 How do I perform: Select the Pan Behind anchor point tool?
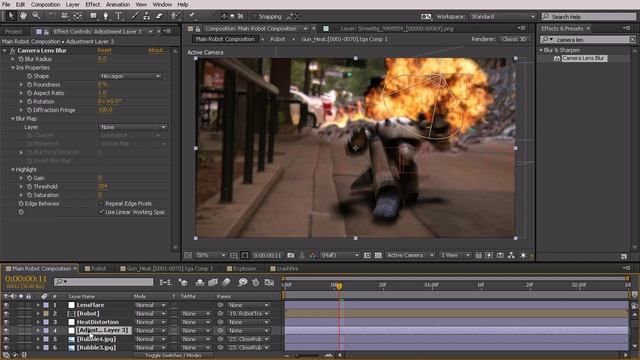[78, 16]
